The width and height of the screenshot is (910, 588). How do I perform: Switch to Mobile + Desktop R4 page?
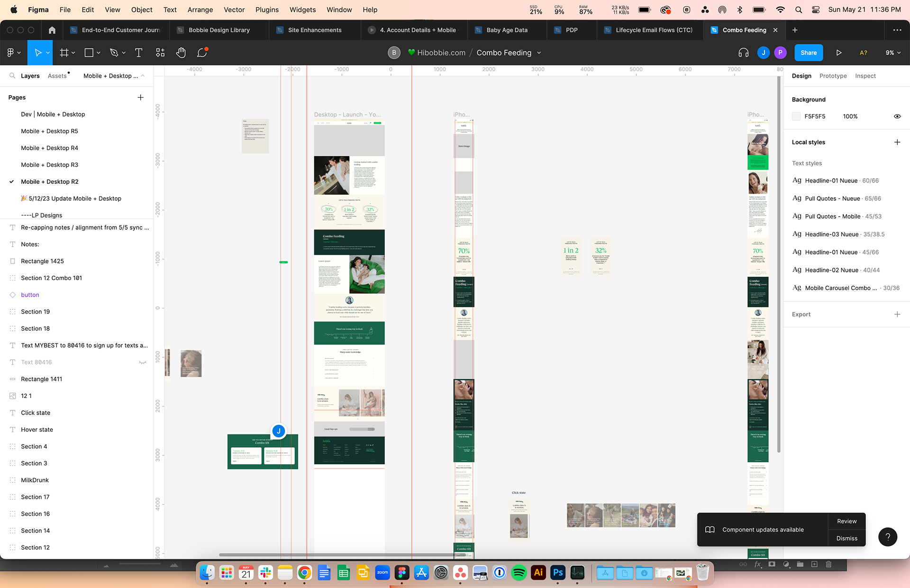(x=49, y=148)
